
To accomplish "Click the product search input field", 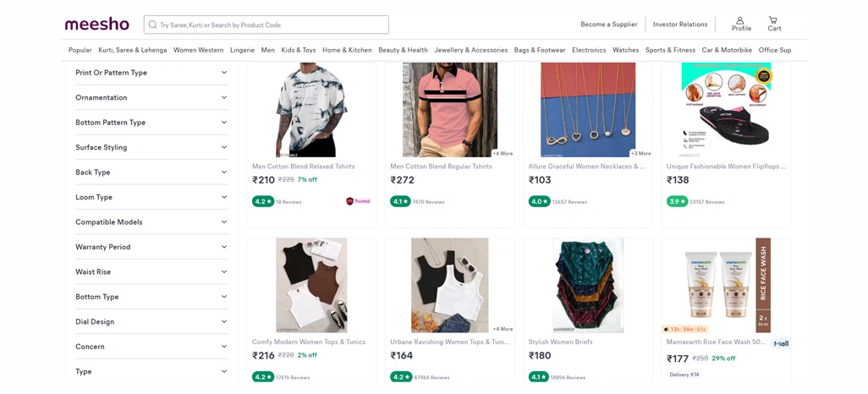I will pyautogui.click(x=266, y=25).
